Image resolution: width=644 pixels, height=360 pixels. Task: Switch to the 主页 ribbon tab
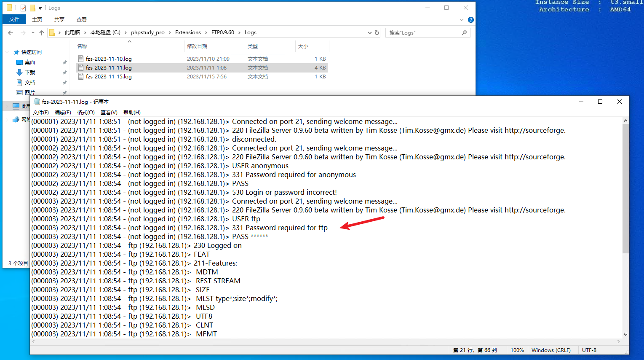[x=37, y=19]
